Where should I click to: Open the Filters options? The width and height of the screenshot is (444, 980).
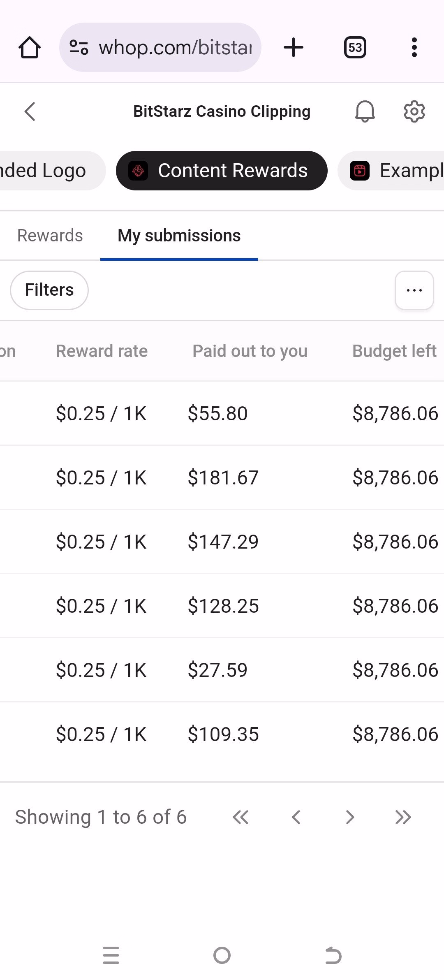click(49, 290)
